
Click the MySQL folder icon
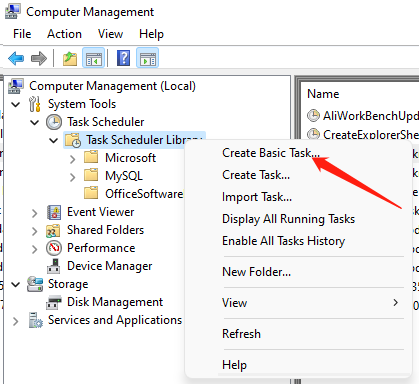[x=91, y=175]
